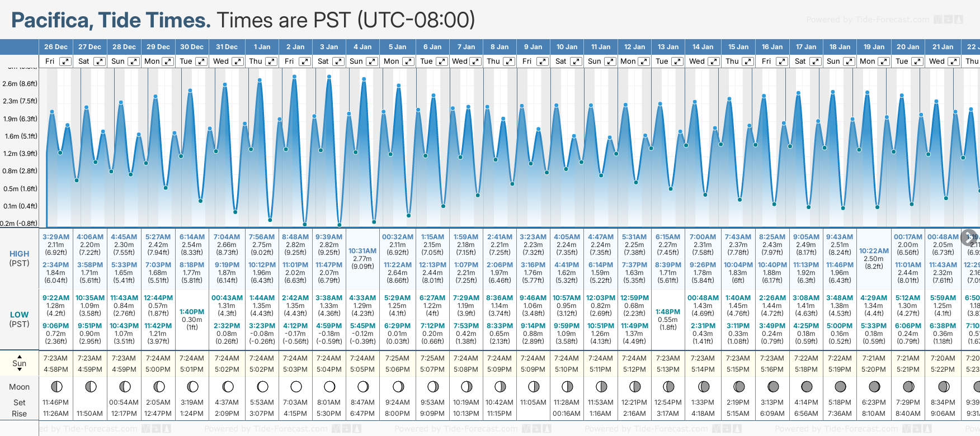Select the moon phase icon under 18 Jan

(840, 386)
